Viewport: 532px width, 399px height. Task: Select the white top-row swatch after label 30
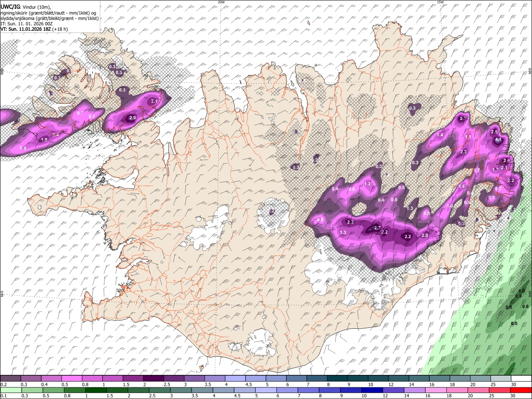pyautogui.click(x=520, y=379)
